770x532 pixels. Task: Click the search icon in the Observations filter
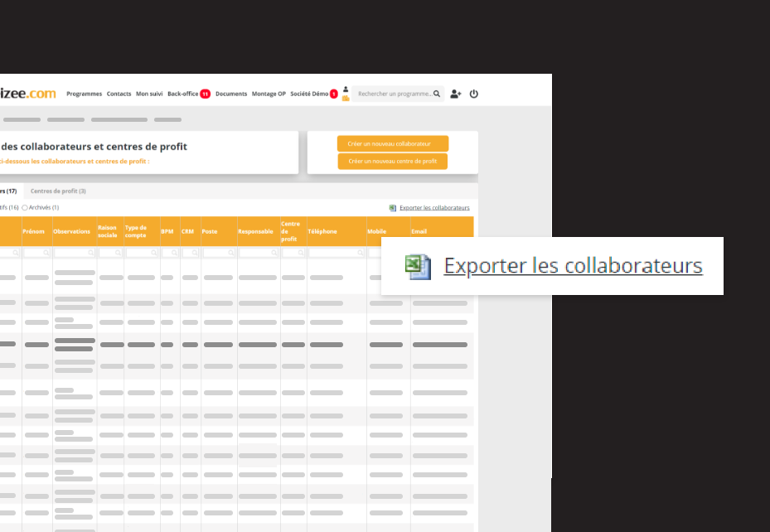(91, 253)
